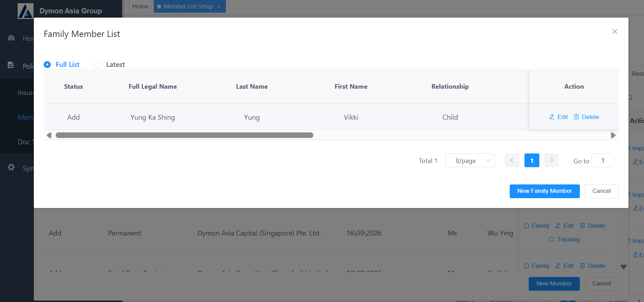644x302 pixels.
Task: Edit the Wu Ying member row
Action: (565, 226)
